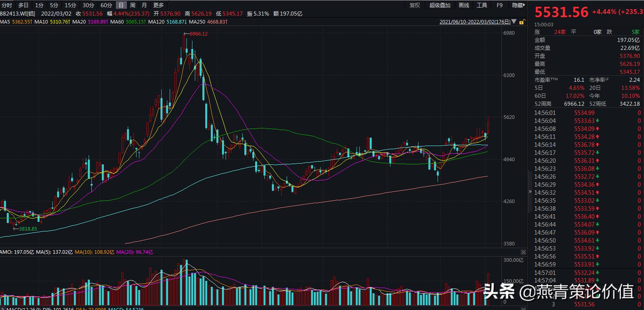
Task: Open the 工具 tools menu
Action: 482,5
